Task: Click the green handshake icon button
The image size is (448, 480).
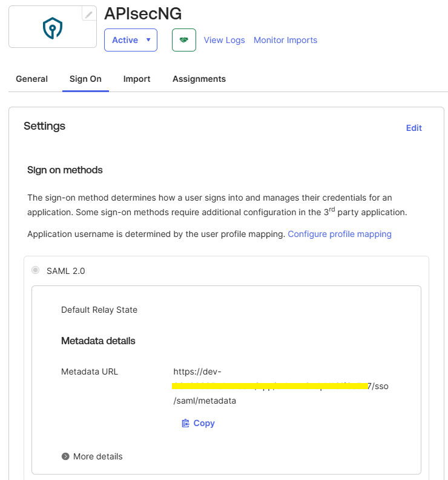Action: 184,40
